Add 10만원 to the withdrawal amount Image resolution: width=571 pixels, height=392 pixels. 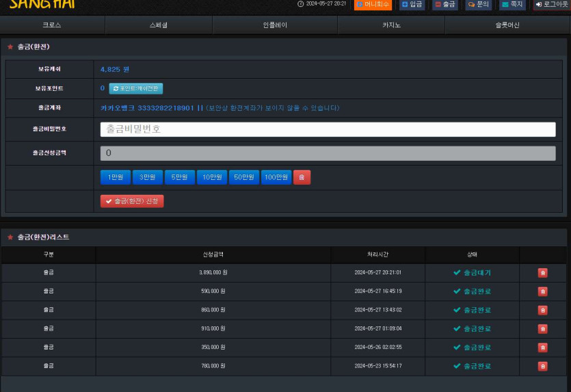point(212,177)
